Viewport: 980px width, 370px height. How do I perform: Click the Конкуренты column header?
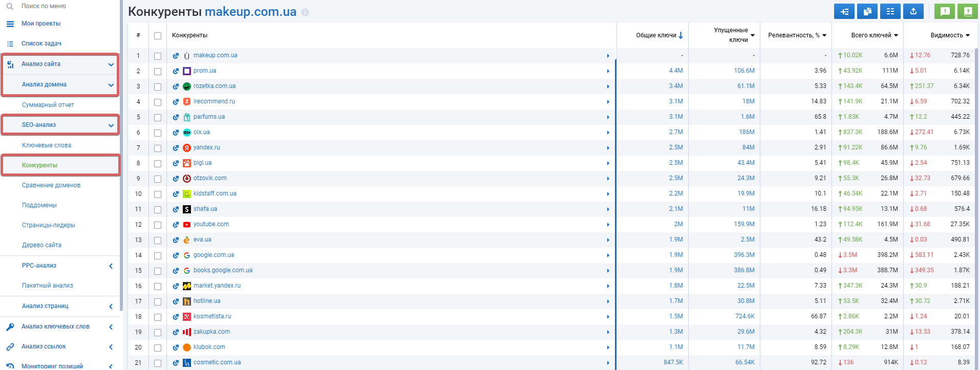(189, 35)
